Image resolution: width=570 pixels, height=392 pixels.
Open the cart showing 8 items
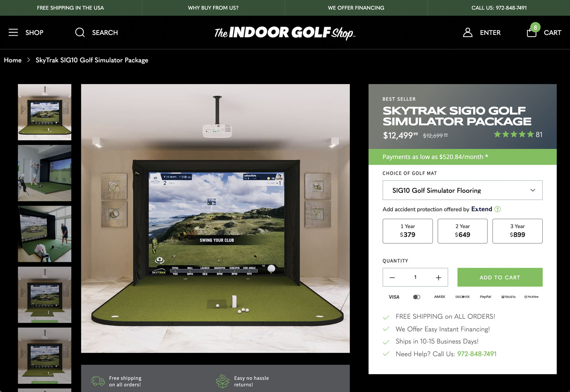click(x=532, y=32)
